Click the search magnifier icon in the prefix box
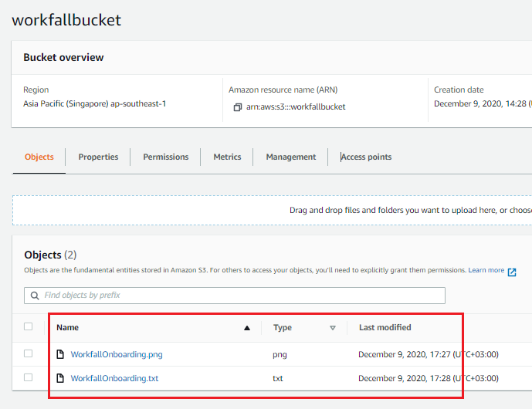Viewport: 532px width, 409px height. pyautogui.click(x=35, y=296)
